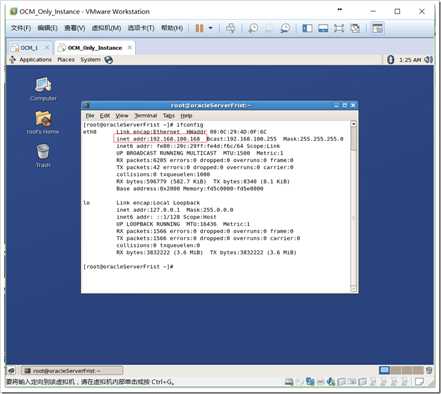Viewport: 441px width, 394px height.
Task: Click the root@oracleServerFrist taskbar button
Action: click(72, 371)
